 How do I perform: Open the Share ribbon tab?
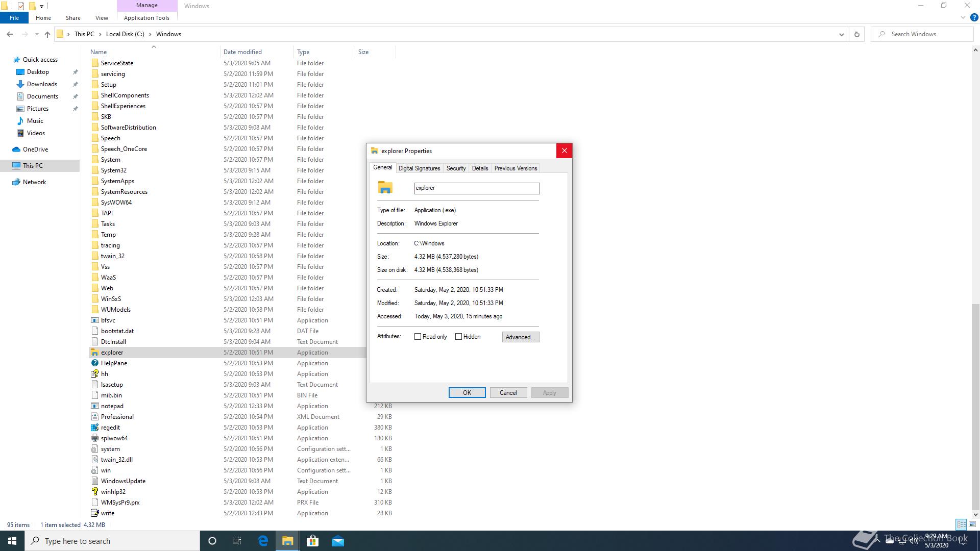point(73,18)
